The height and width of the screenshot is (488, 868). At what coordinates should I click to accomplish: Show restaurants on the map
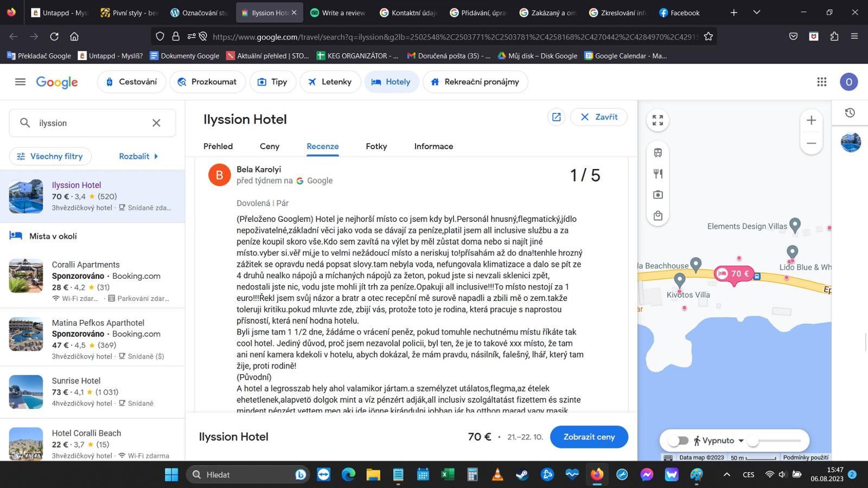pyautogui.click(x=658, y=174)
